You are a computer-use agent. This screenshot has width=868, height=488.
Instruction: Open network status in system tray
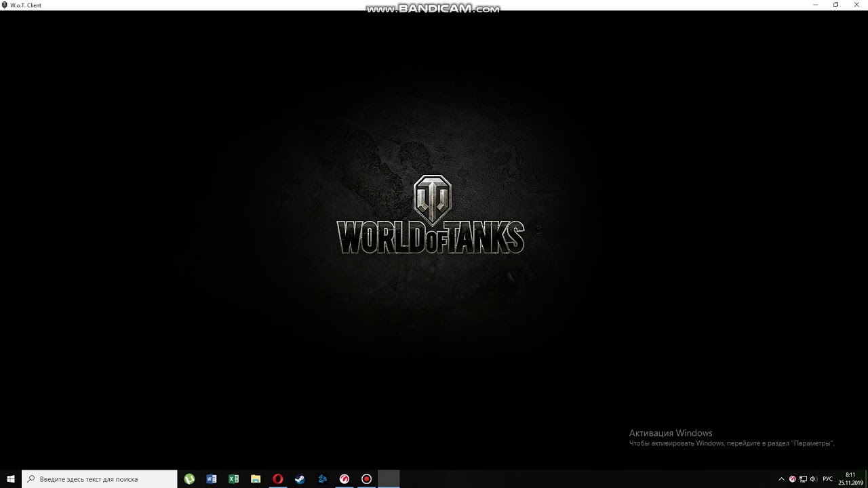[803, 479]
